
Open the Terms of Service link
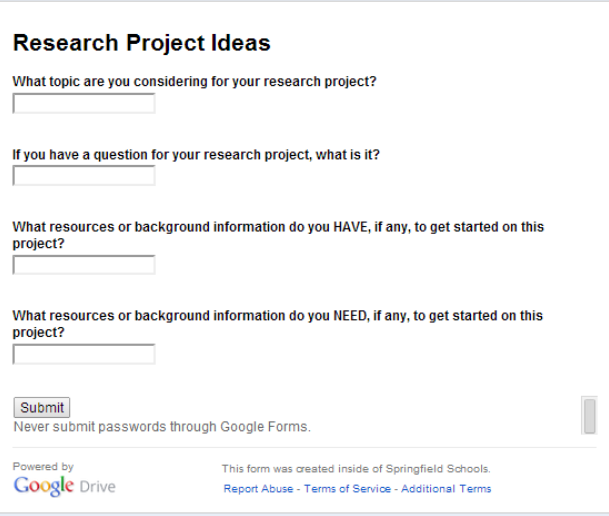click(x=349, y=489)
